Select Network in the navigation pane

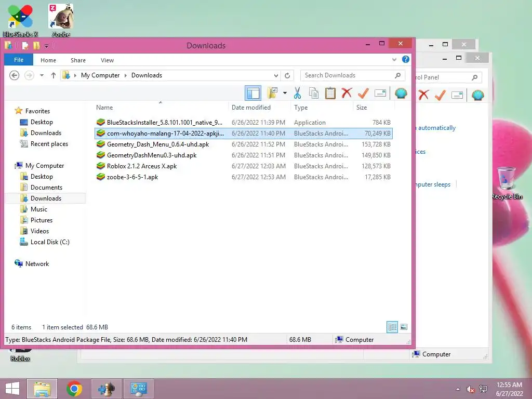[x=32, y=263]
